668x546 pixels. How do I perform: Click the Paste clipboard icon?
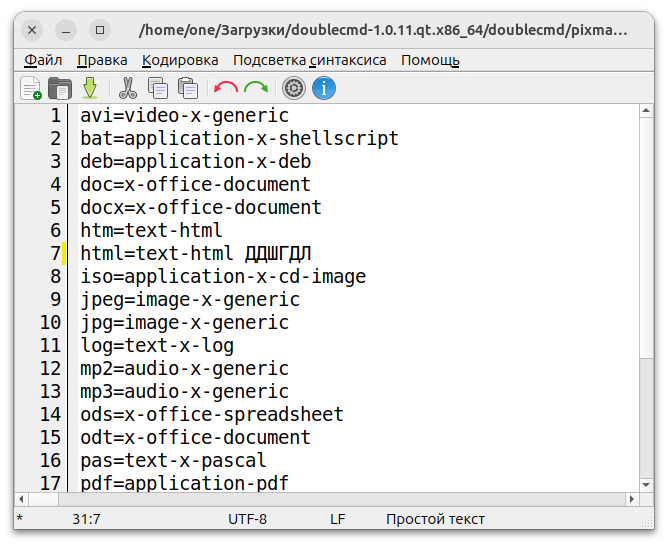tap(187, 88)
